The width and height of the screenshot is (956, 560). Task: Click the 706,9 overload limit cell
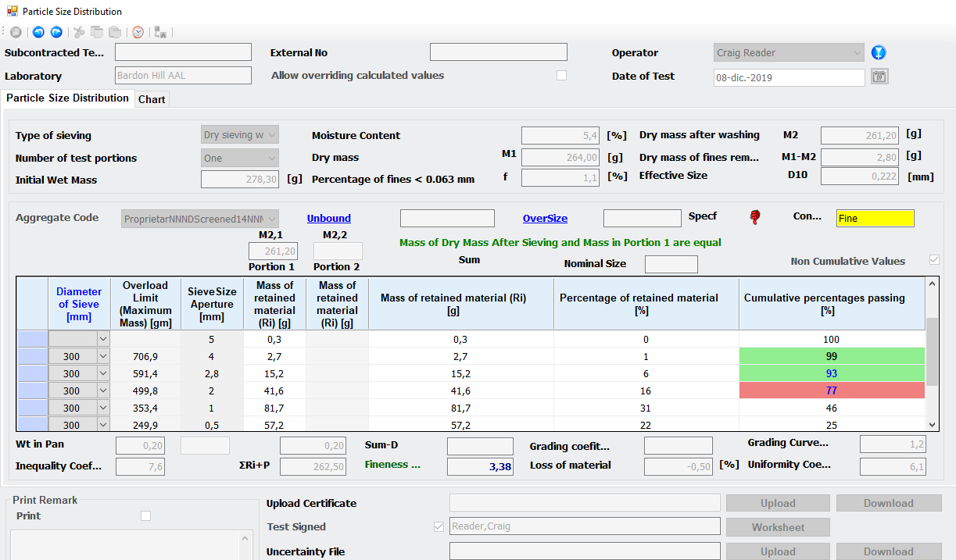point(145,356)
